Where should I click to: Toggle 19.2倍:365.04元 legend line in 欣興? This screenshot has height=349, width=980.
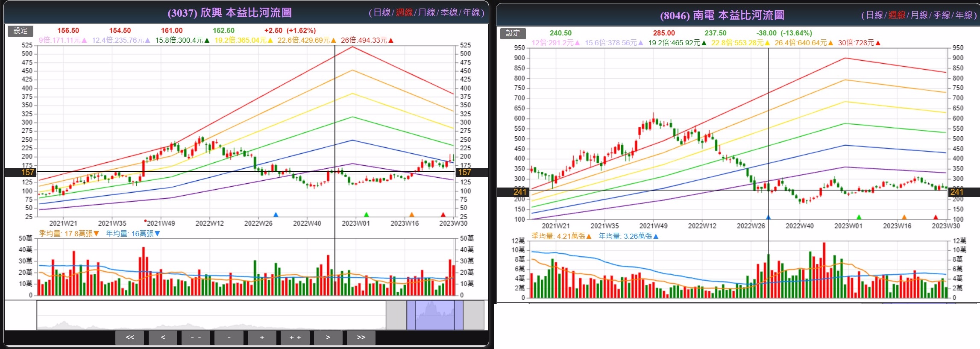pos(244,40)
